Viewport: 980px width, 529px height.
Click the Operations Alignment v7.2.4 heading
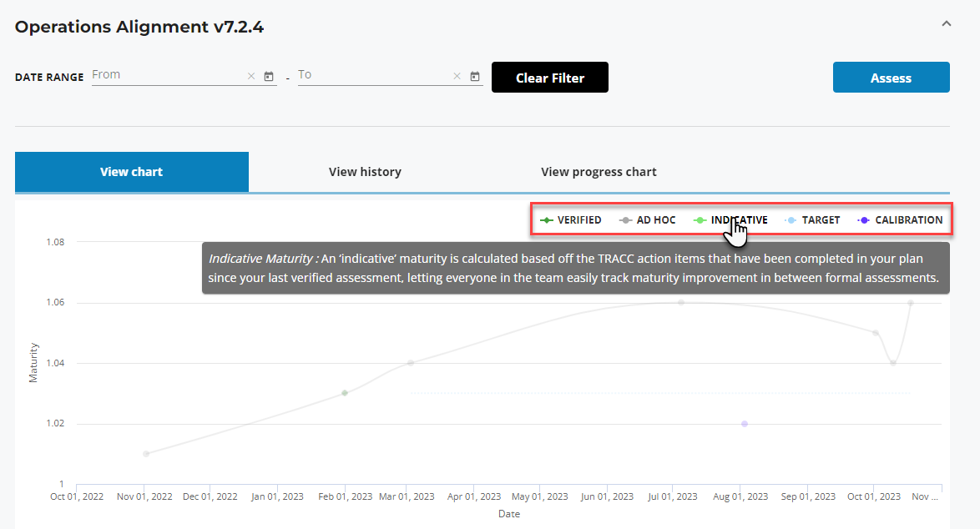pyautogui.click(x=139, y=27)
